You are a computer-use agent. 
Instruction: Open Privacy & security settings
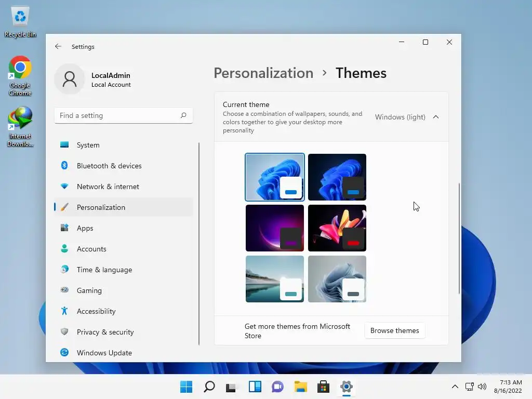pyautogui.click(x=124, y=332)
